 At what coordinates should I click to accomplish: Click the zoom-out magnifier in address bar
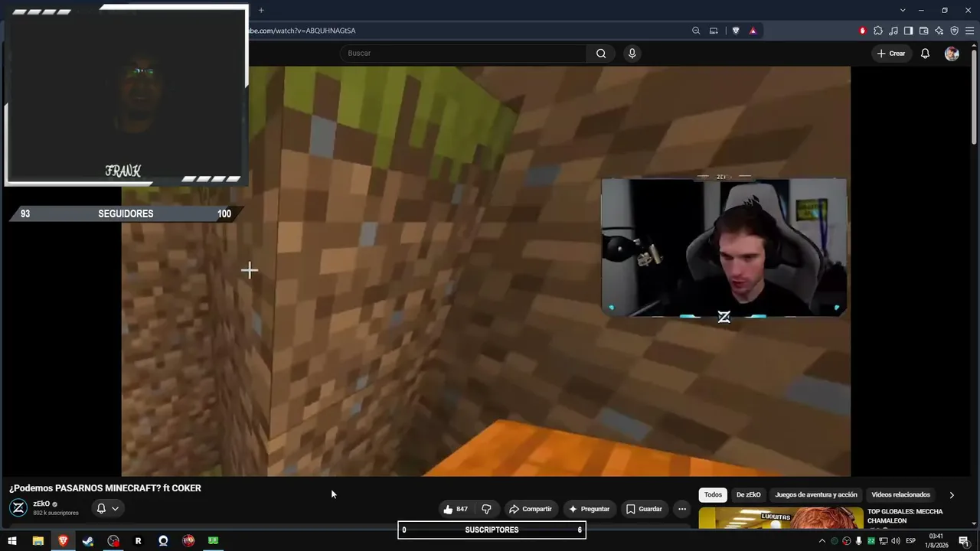[696, 31]
